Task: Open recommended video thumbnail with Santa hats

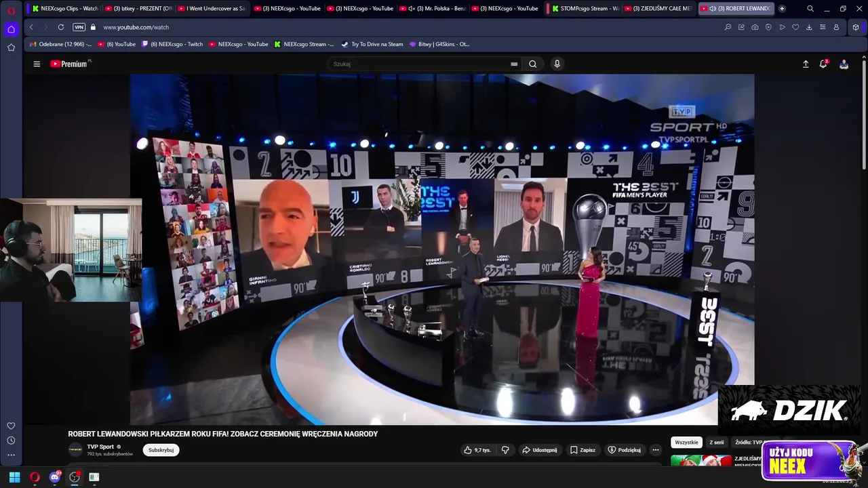Action: click(x=701, y=461)
